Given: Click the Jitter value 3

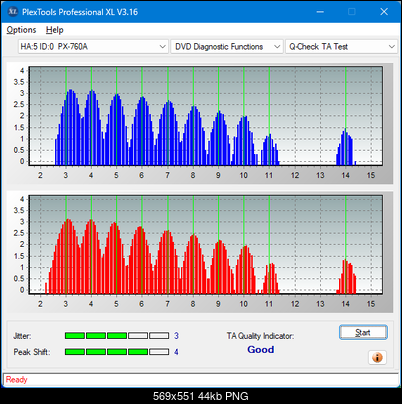Looking at the screenshot, I should click(176, 336).
